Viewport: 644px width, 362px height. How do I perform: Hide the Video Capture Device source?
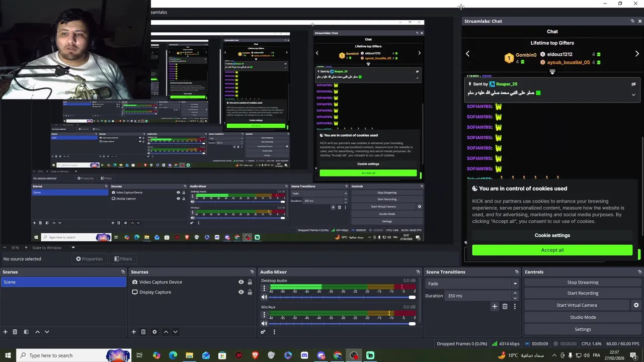click(x=241, y=282)
